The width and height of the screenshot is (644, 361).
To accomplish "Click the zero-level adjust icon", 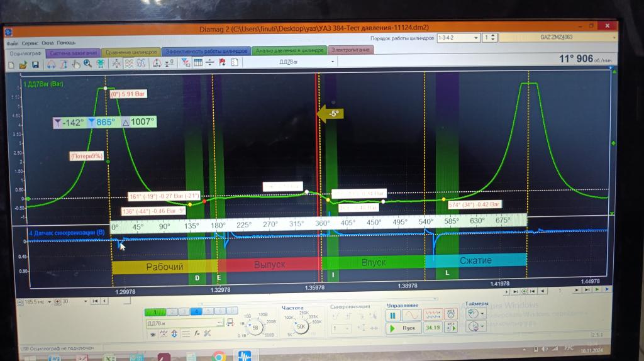I will coord(169,63).
